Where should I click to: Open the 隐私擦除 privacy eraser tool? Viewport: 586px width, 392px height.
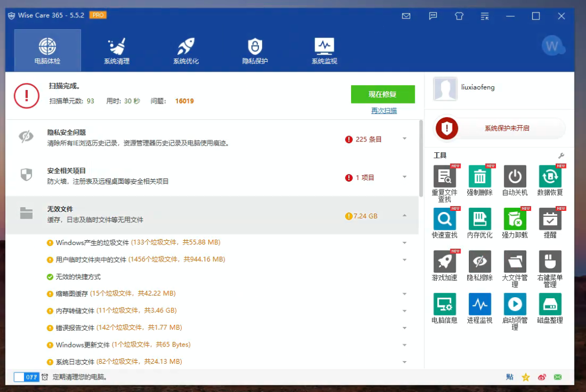pyautogui.click(x=480, y=266)
